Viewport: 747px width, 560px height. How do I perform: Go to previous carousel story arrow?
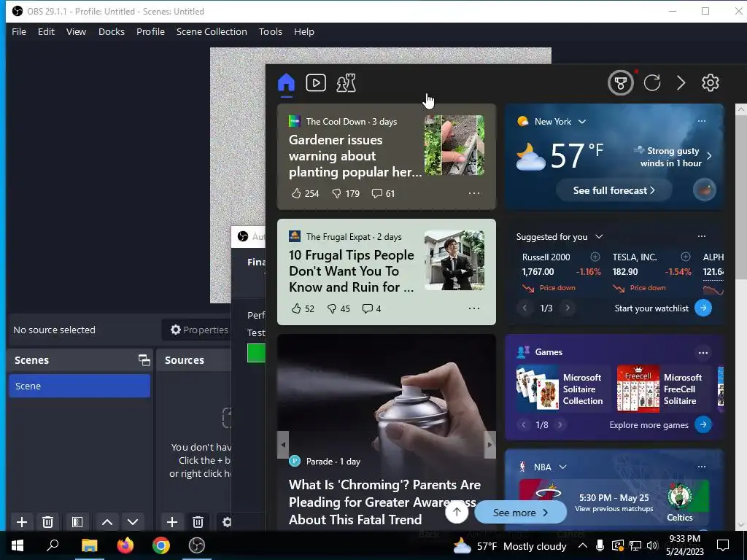coord(283,445)
